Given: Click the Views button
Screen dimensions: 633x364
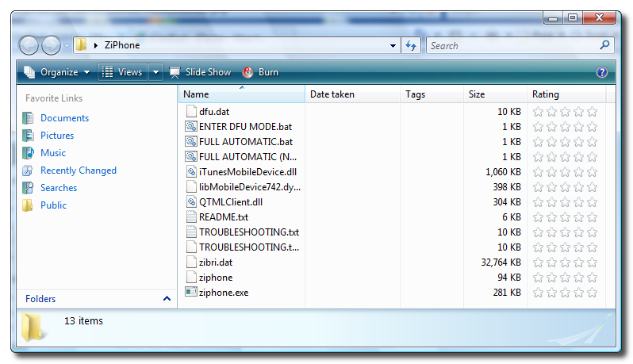Looking at the screenshot, I should click(122, 72).
